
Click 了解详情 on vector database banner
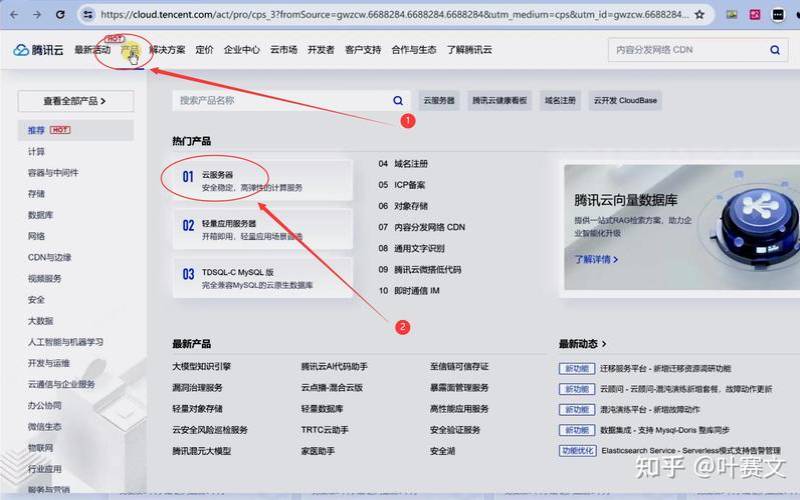click(596, 259)
